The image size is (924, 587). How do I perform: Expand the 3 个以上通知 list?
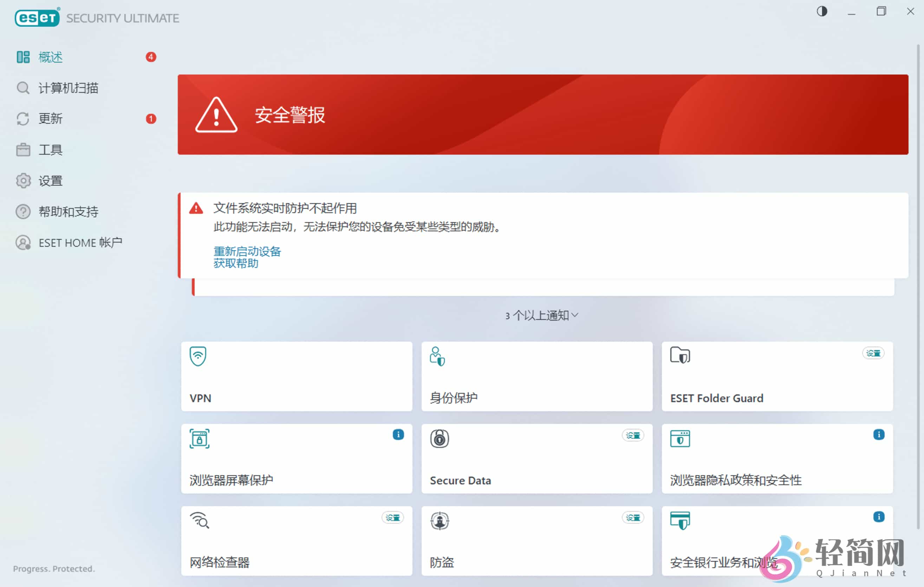(x=541, y=316)
